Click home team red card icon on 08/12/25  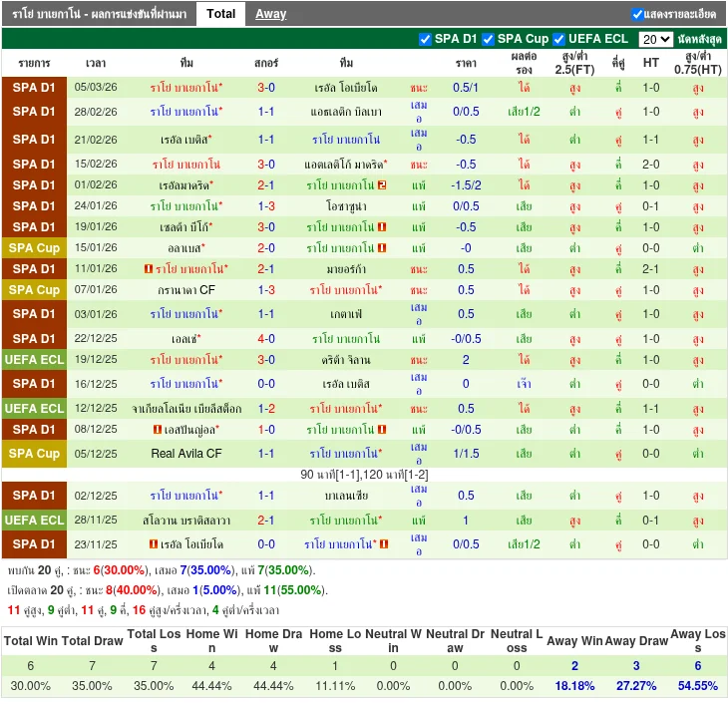(158, 430)
